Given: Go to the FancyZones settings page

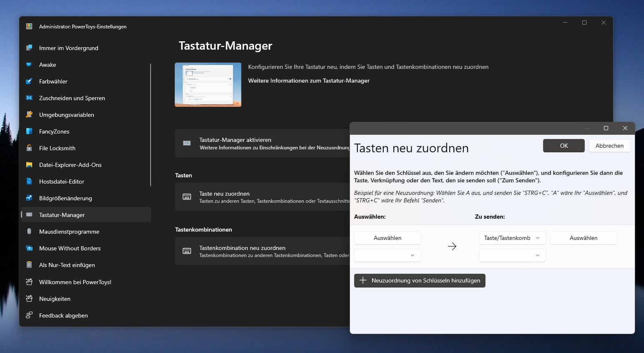Looking at the screenshot, I should pyautogui.click(x=86, y=131).
